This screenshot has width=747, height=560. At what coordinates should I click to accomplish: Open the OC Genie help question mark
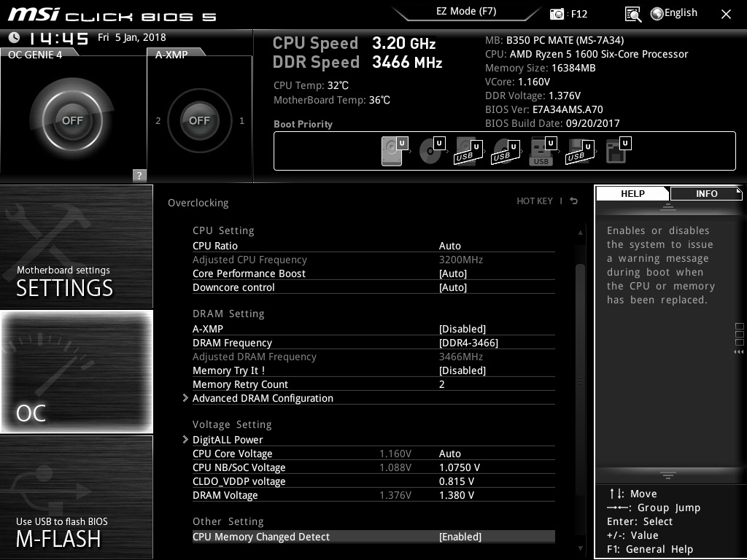click(x=139, y=175)
